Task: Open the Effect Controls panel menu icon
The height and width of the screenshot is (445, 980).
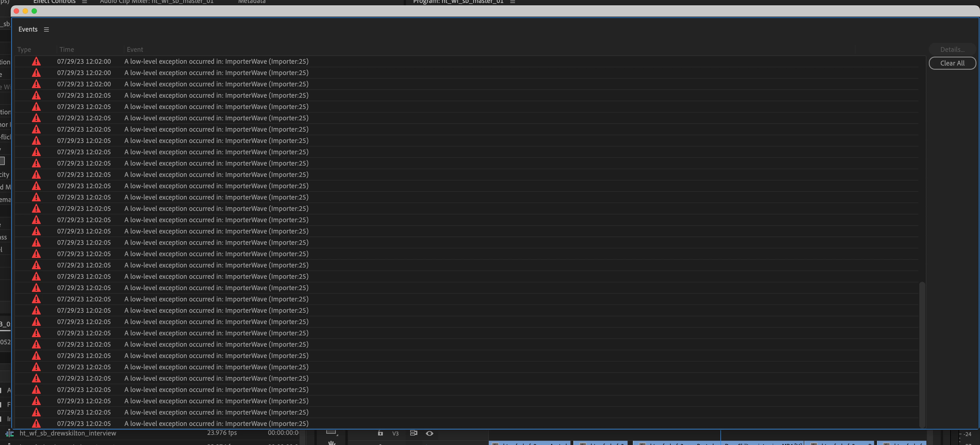Action: 85,2
